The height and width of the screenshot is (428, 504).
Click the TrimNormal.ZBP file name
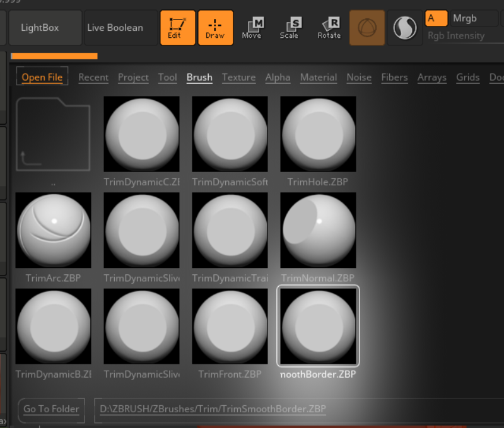coord(318,278)
